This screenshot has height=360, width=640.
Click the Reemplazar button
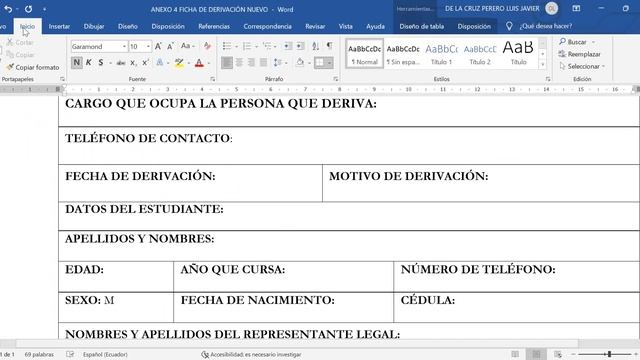[x=580, y=54]
